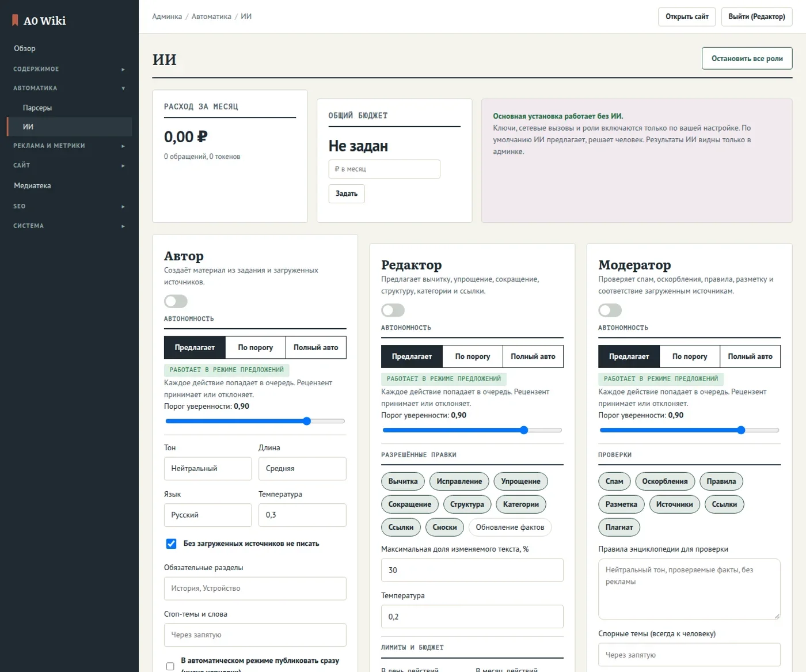Turn on the Модератор role toggle

[610, 310]
